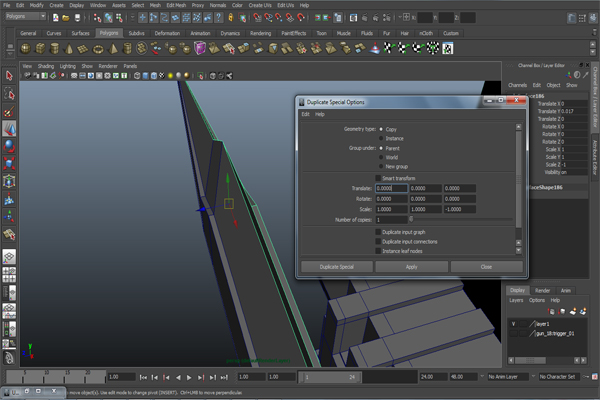Create a polygon plane from shelf
The width and height of the screenshot is (600, 400).
tap(83, 49)
